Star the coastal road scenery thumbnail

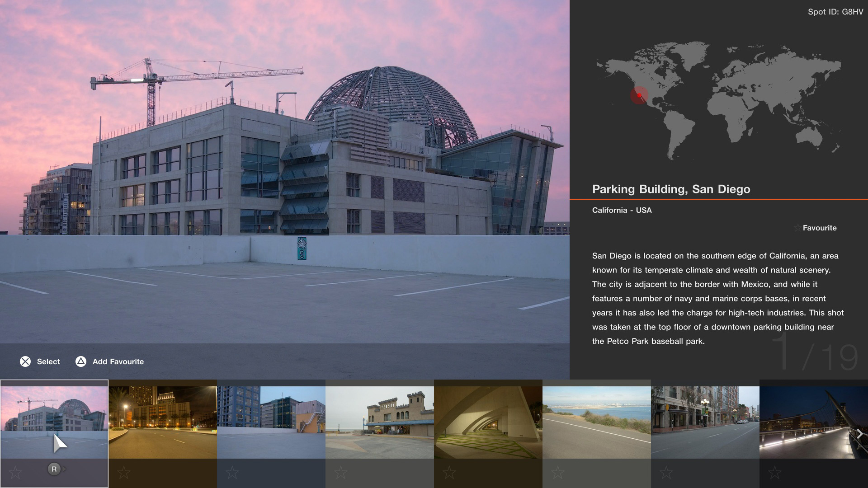tap(557, 473)
